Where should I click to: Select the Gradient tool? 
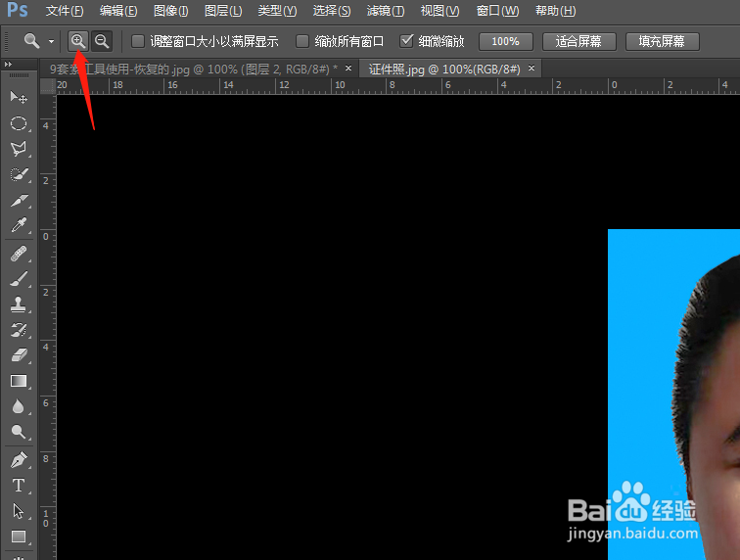coord(19,381)
